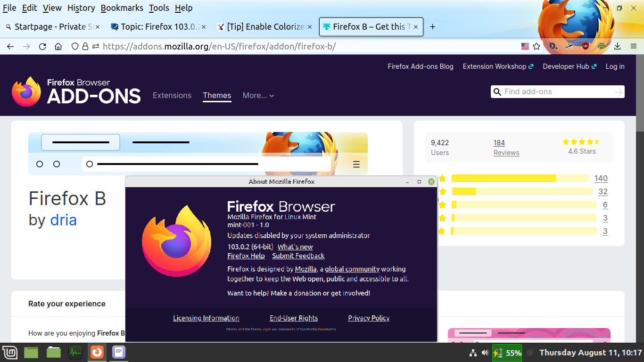The width and height of the screenshot is (644, 362).
Task: Open the Firefox hamburger application menu
Action: point(634,46)
